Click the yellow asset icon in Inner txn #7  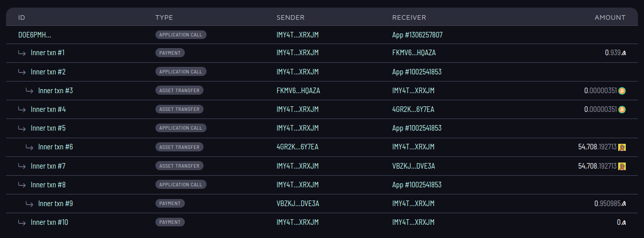pyautogui.click(x=622, y=166)
